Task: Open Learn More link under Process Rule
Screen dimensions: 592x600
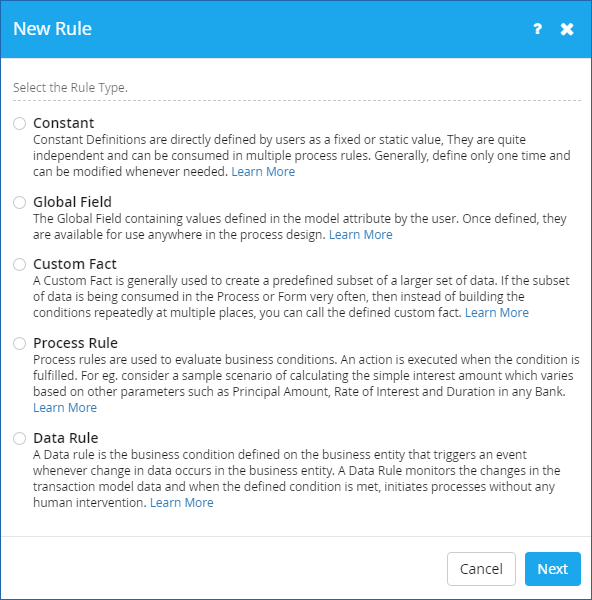Action: (x=65, y=408)
